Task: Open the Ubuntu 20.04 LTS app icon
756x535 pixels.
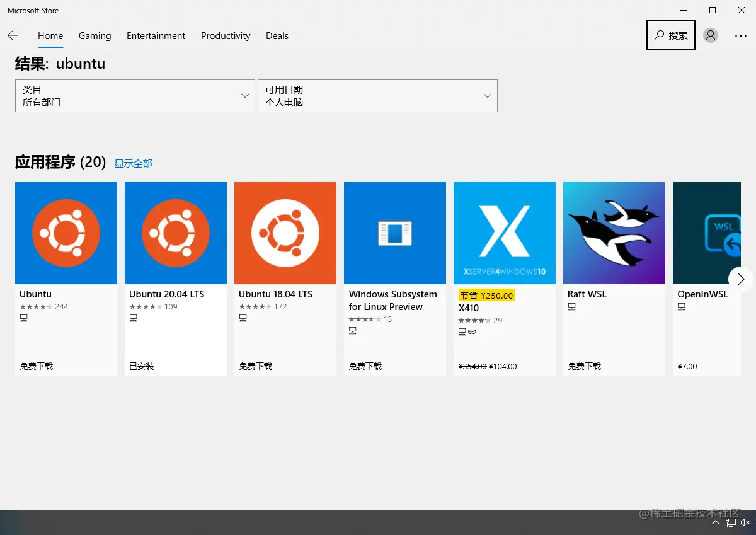Action: tap(176, 233)
